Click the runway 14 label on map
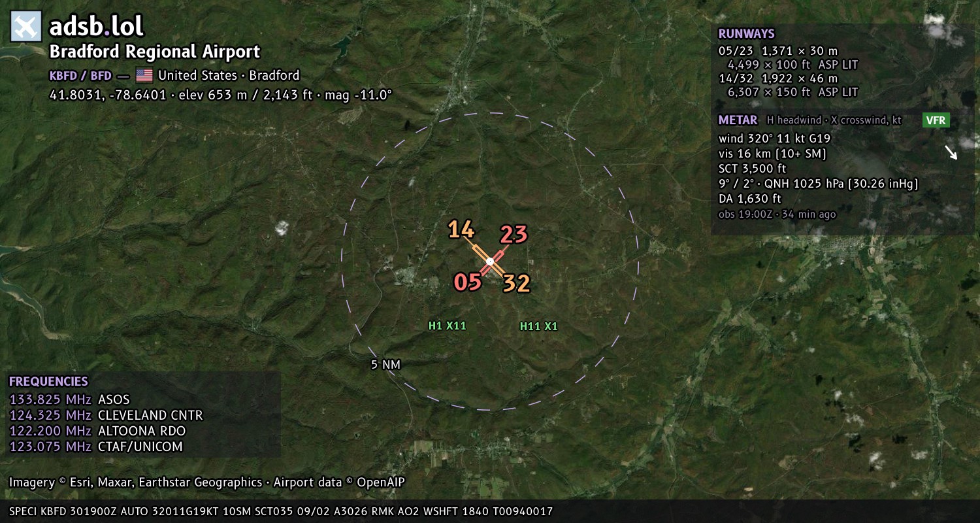Screen dimensions: 980x523 tap(461, 230)
